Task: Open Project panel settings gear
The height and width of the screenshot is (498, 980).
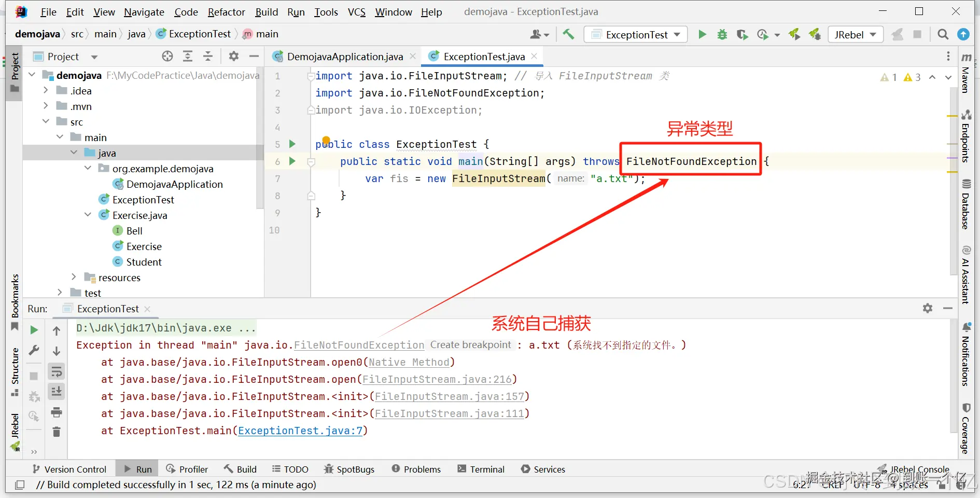Action: coord(234,56)
